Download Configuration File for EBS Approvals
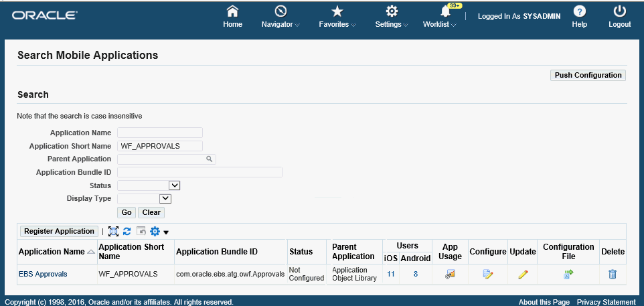 (x=568, y=275)
